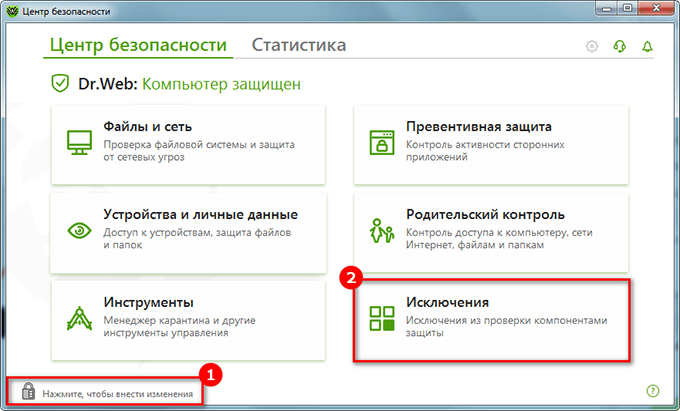Minimize the Центр безопасности window
This screenshot has width=680, height=411.
click(x=607, y=8)
